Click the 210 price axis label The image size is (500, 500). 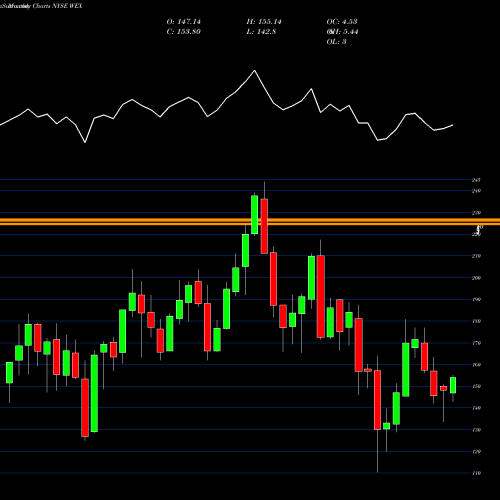click(x=476, y=256)
